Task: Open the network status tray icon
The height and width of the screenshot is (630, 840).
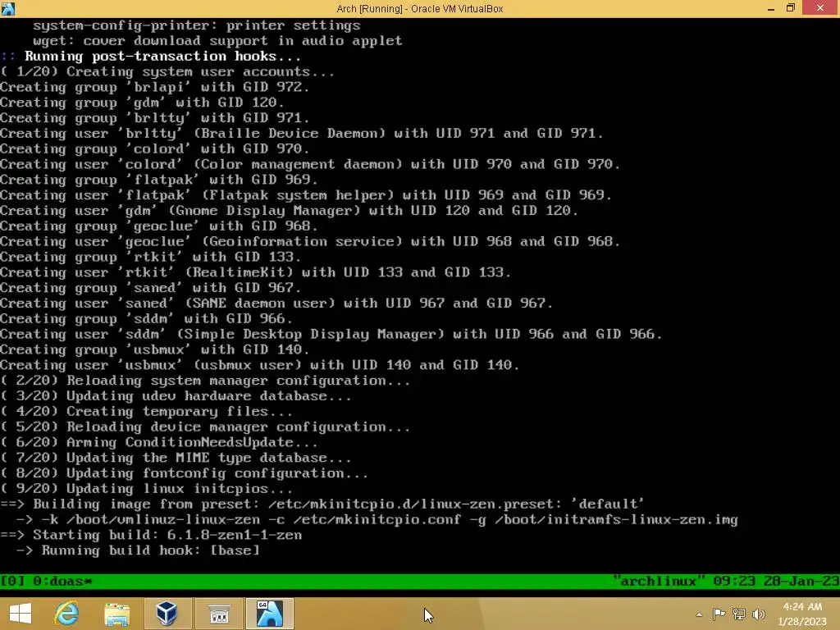Action: pos(739,614)
